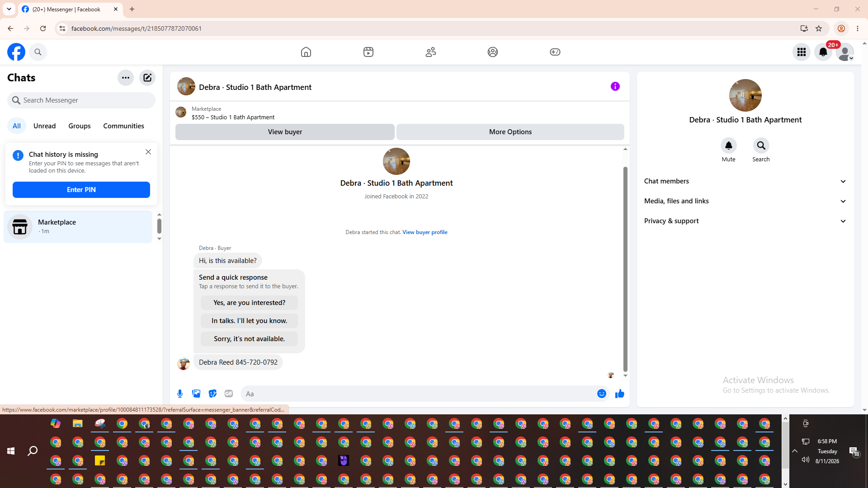This screenshot has width=868, height=488.
Task: Open the Gaming controller icon
Action: 555,52
